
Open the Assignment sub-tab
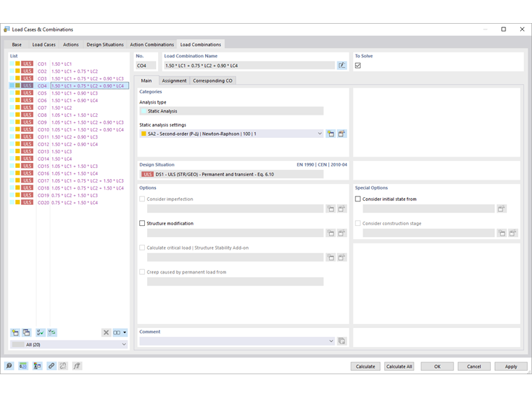[174, 80]
